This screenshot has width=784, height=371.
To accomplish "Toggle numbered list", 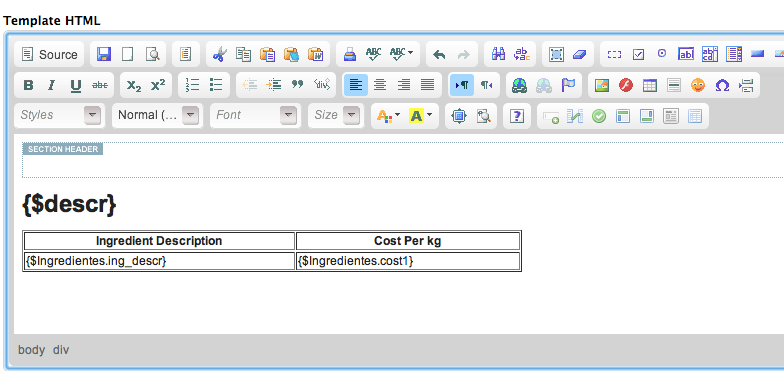I will (192, 85).
